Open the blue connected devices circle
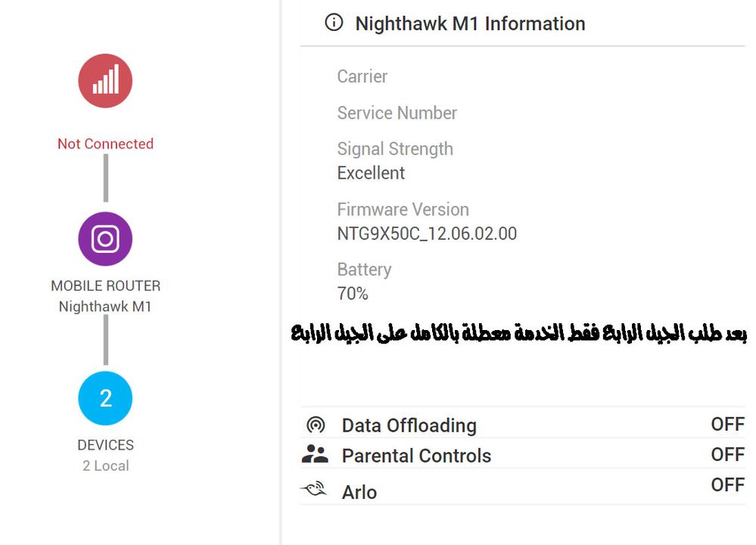Image resolution: width=756 pixels, height=545 pixels. [x=105, y=398]
